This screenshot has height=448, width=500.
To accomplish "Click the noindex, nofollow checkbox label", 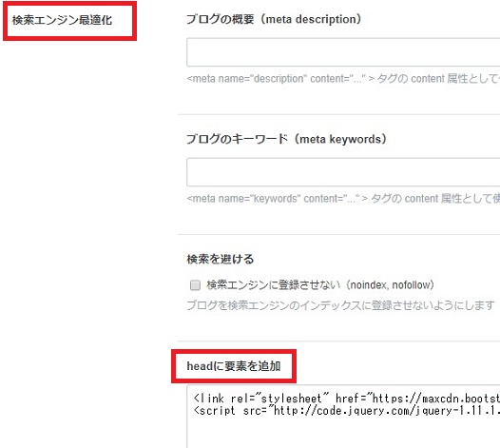I will [320, 285].
